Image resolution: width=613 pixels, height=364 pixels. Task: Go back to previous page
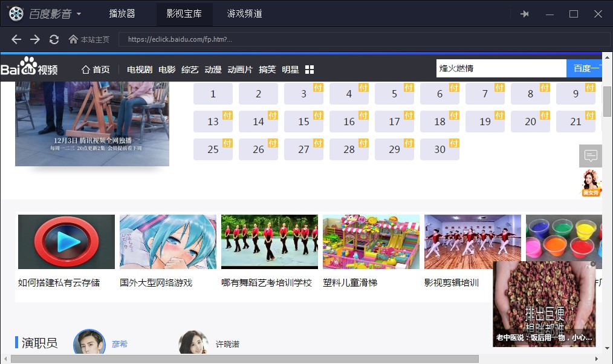click(x=16, y=39)
